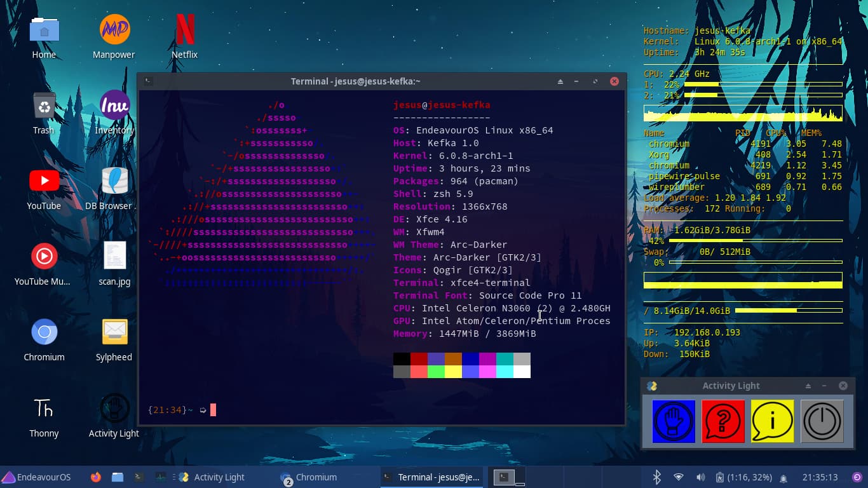Launch the terminal launcher icon in the panel
The image size is (868, 488).
(139, 477)
